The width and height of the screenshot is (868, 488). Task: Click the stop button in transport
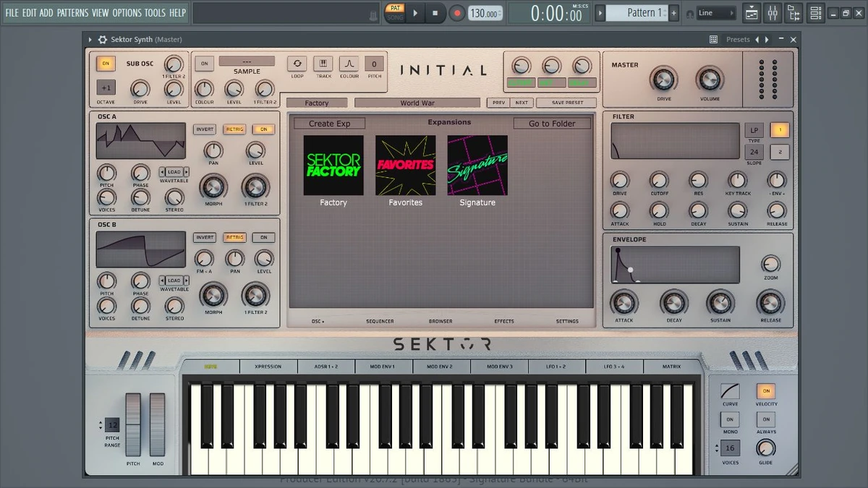(435, 13)
